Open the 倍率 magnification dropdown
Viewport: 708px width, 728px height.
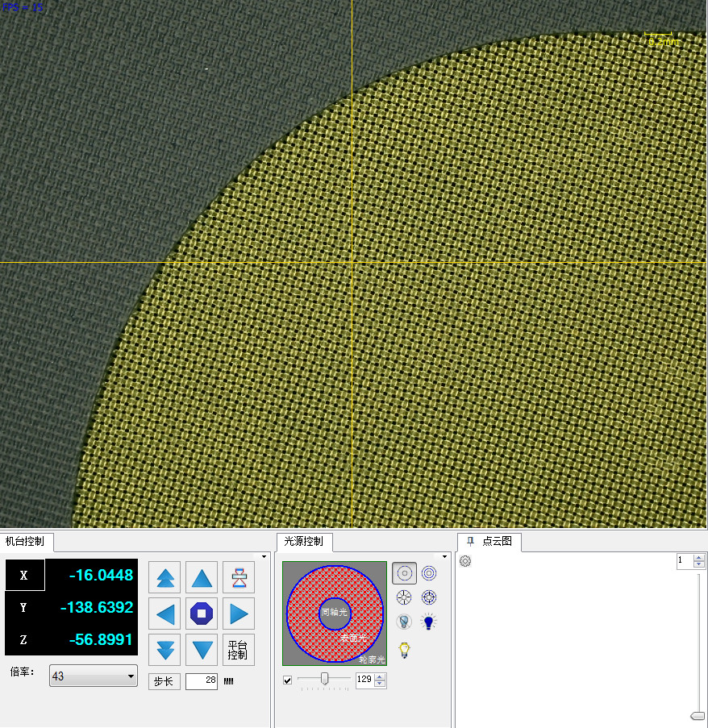94,676
